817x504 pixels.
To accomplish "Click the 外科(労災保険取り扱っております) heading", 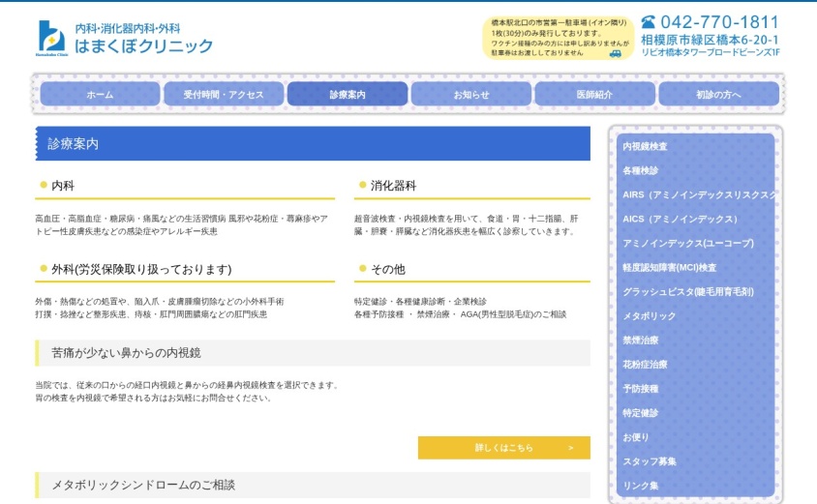I will (141, 269).
